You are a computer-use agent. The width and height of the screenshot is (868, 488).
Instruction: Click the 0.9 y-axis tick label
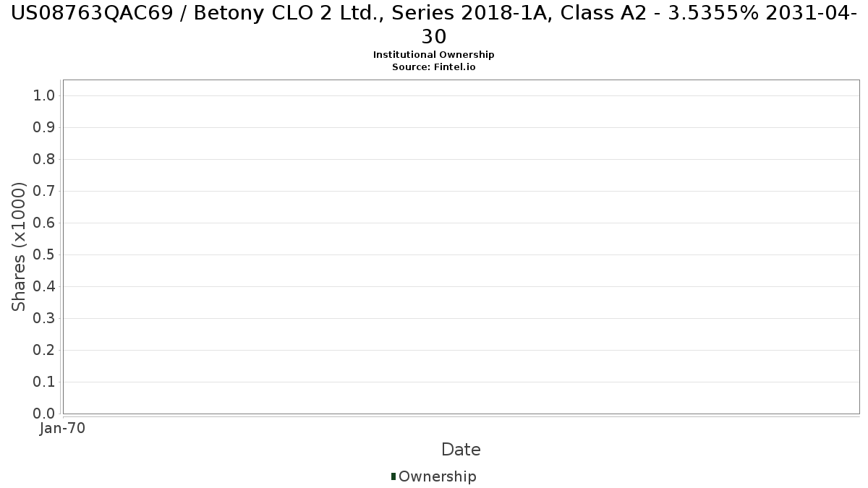(44, 127)
